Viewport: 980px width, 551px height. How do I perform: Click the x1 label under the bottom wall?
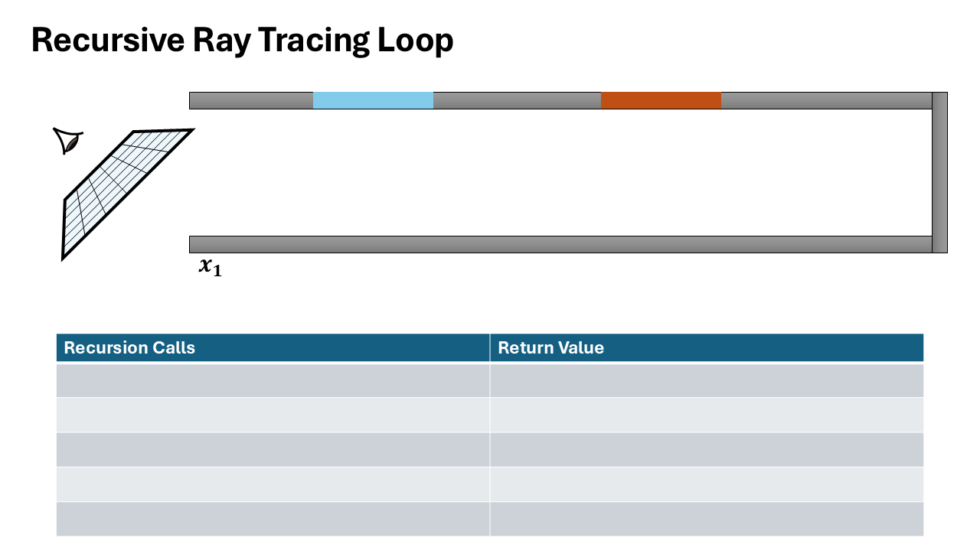[x=210, y=266]
